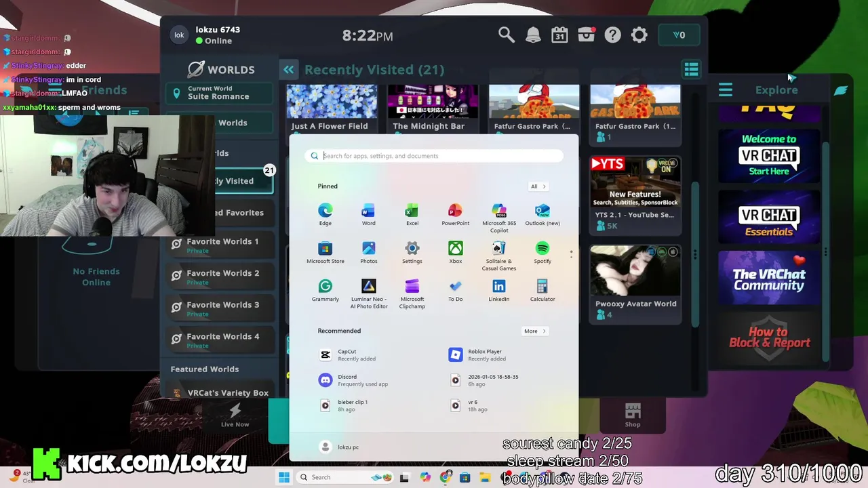Open the VRChat marketplace gift icon
Image resolution: width=868 pixels, height=488 pixels.
coord(587,35)
